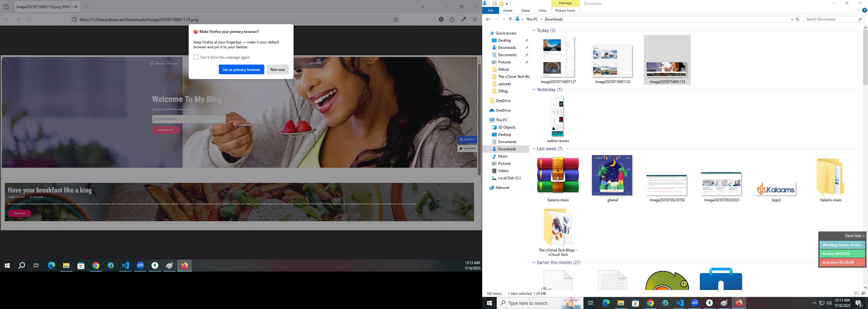Click the Firefox reload page icon
Image resolution: width=868 pixels, height=309 pixels.
pos(29,20)
